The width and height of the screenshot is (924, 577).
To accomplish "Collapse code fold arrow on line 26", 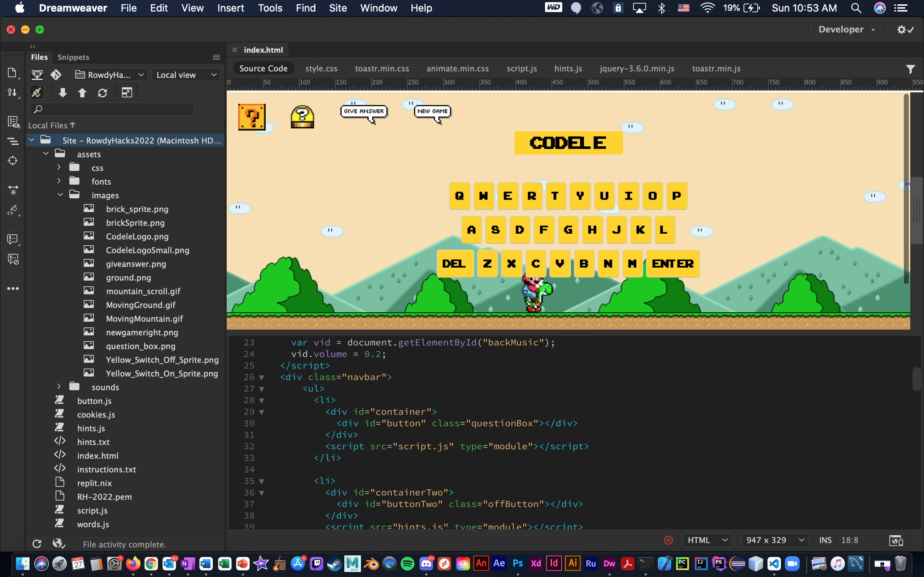I will point(262,378).
